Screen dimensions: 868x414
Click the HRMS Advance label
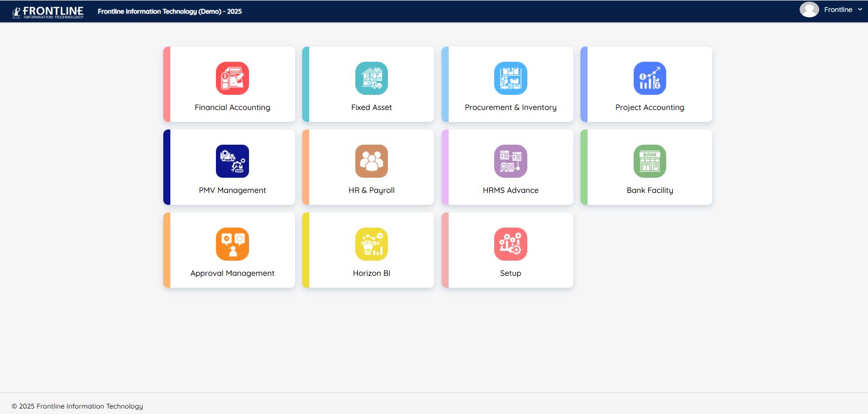pyautogui.click(x=510, y=190)
